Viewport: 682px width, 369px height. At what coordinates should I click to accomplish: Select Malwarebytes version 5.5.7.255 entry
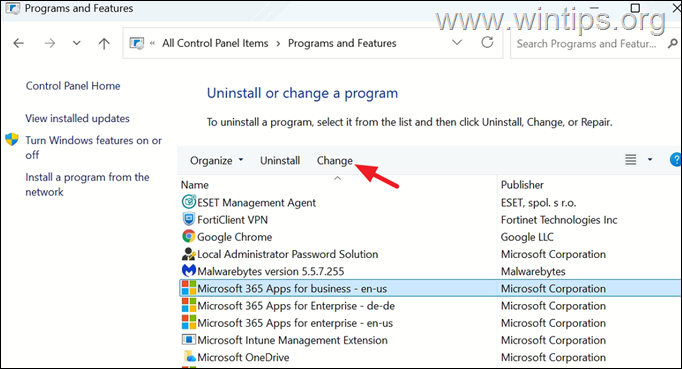click(x=271, y=272)
